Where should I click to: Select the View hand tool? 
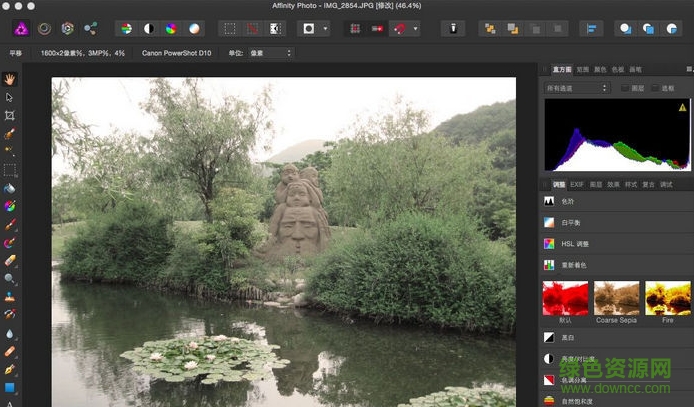point(9,79)
